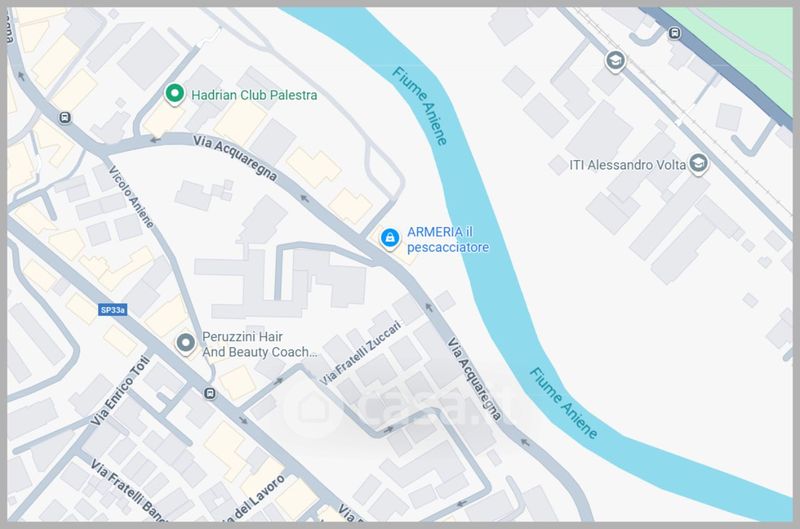Select the bus stop icon near Via Acquaregna's west end
This screenshot has height=529, width=800.
65,118
